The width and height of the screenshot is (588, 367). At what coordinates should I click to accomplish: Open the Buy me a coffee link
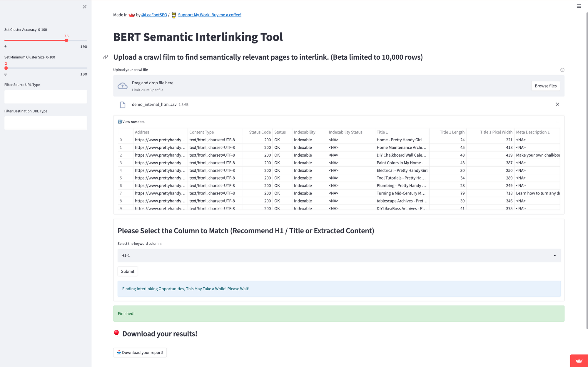(209, 15)
